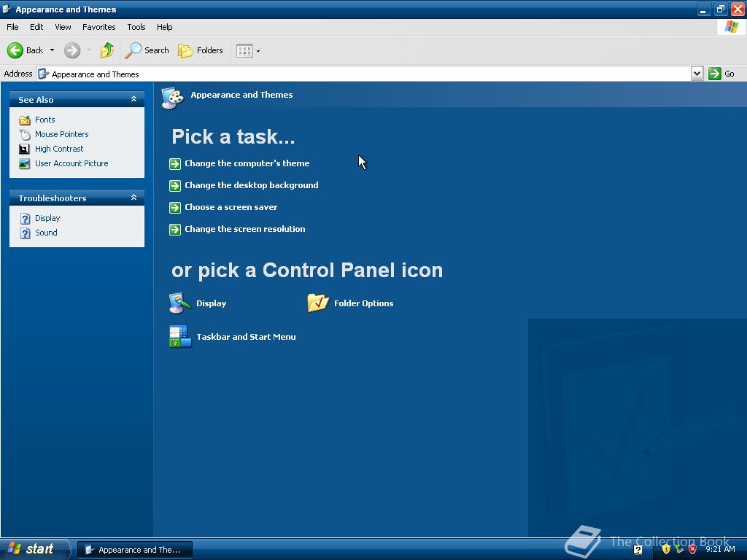747x560 pixels.
Task: Collapse the See Also panel
Action: [x=134, y=99]
